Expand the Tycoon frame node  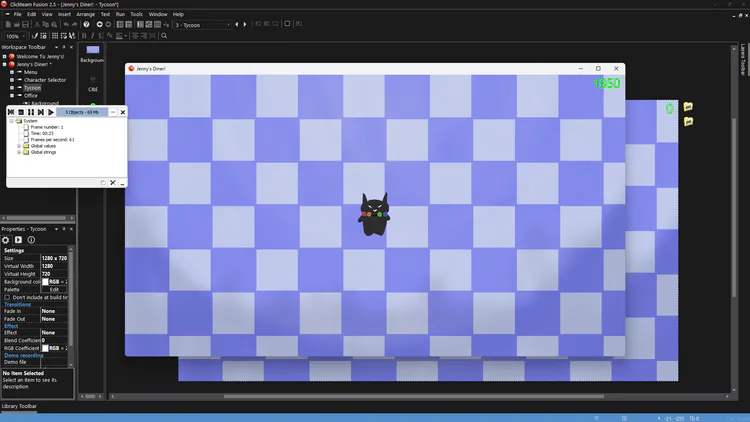[12, 88]
